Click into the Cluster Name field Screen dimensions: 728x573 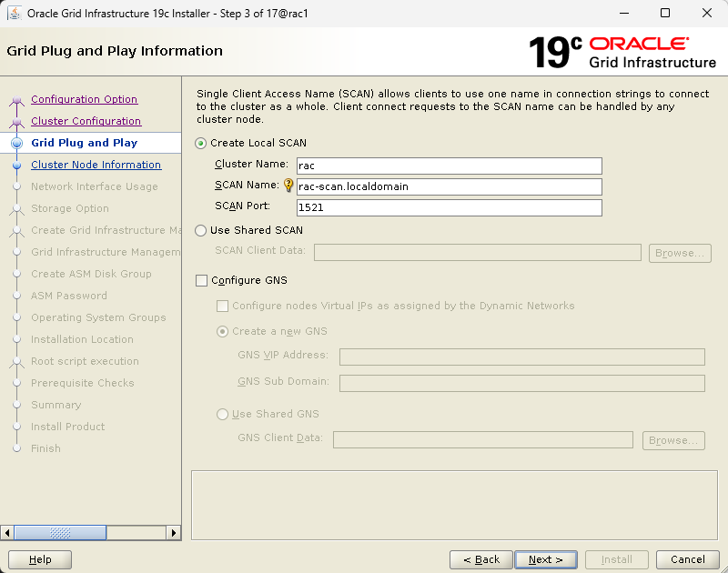pos(449,166)
